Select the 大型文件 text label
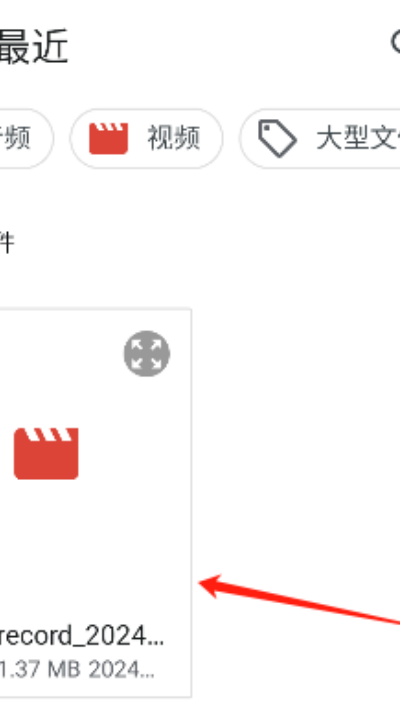Image resolution: width=400 pixels, height=711 pixels. coord(358,138)
